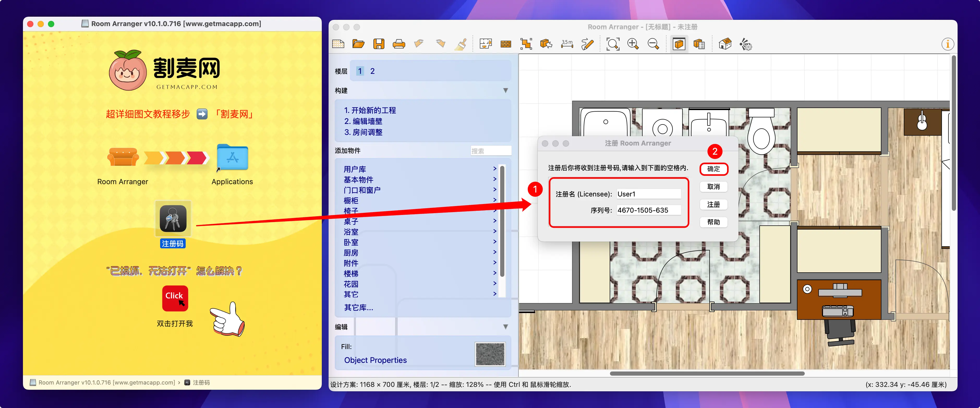Collapse the 构建 section triangle
Screen dimensions: 980x408
point(505,91)
